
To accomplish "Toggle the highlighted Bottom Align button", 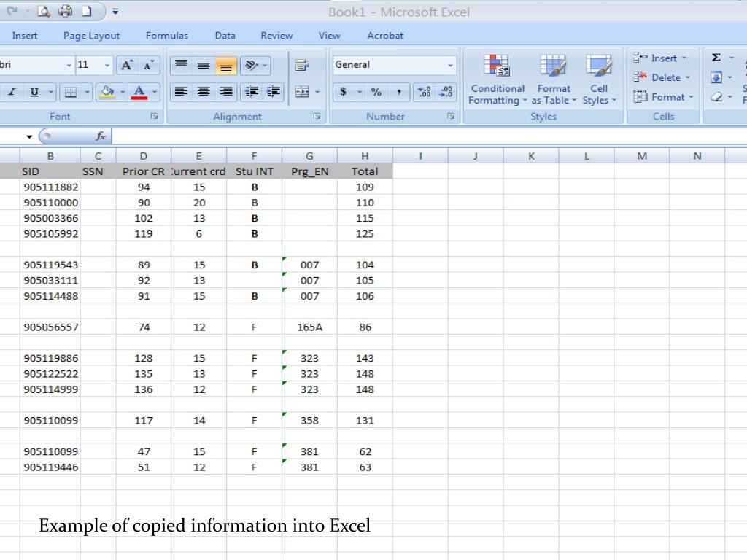I will 226,65.
